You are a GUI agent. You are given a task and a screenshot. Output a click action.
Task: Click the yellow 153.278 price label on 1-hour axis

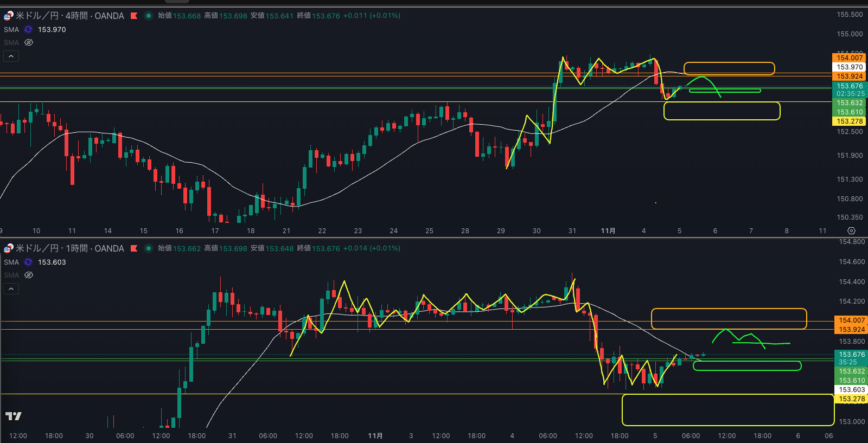(x=851, y=399)
